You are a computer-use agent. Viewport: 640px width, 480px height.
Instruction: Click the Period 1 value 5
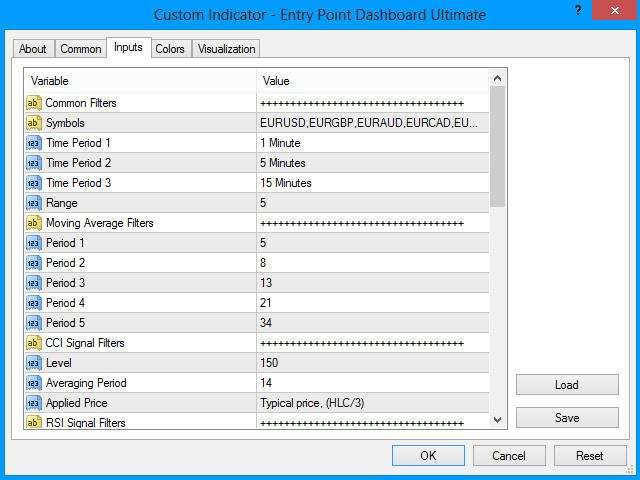263,243
